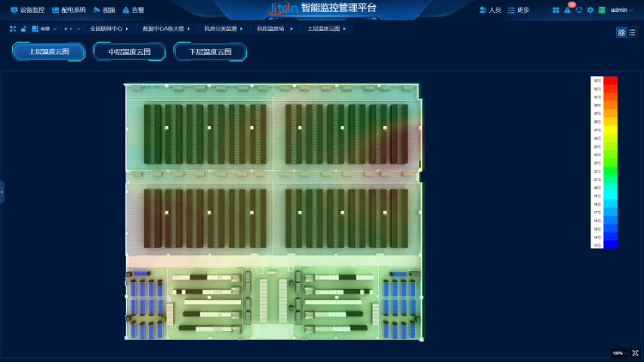Click the fit-to-screen icon at bottom right
This screenshot has width=644, height=362.
635,352
